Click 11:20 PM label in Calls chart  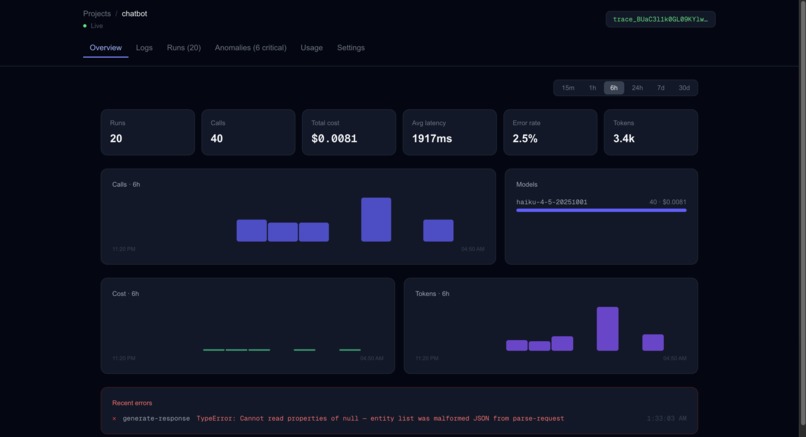(124, 249)
